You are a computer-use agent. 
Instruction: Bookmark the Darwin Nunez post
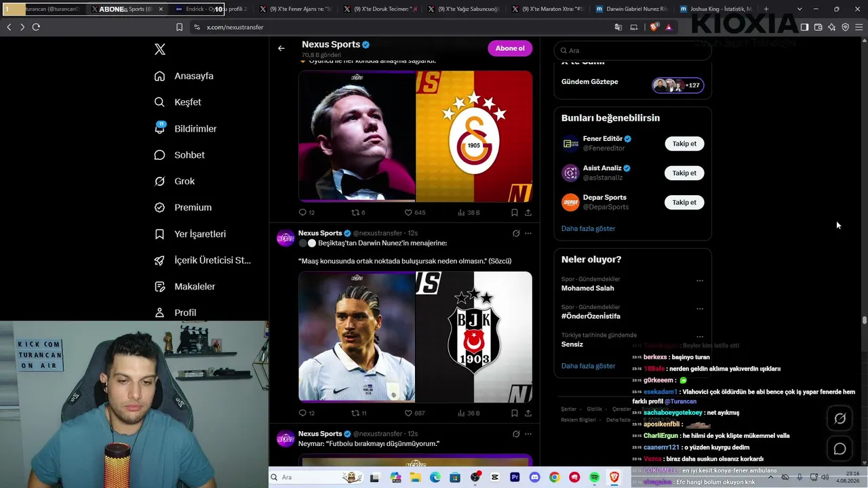pos(515,413)
